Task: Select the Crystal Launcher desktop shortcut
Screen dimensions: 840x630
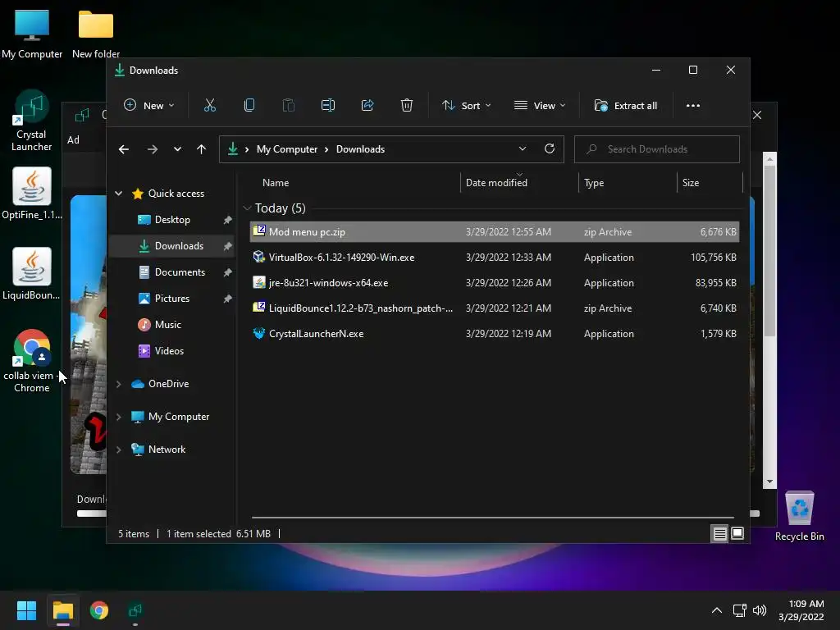Action: tap(31, 121)
